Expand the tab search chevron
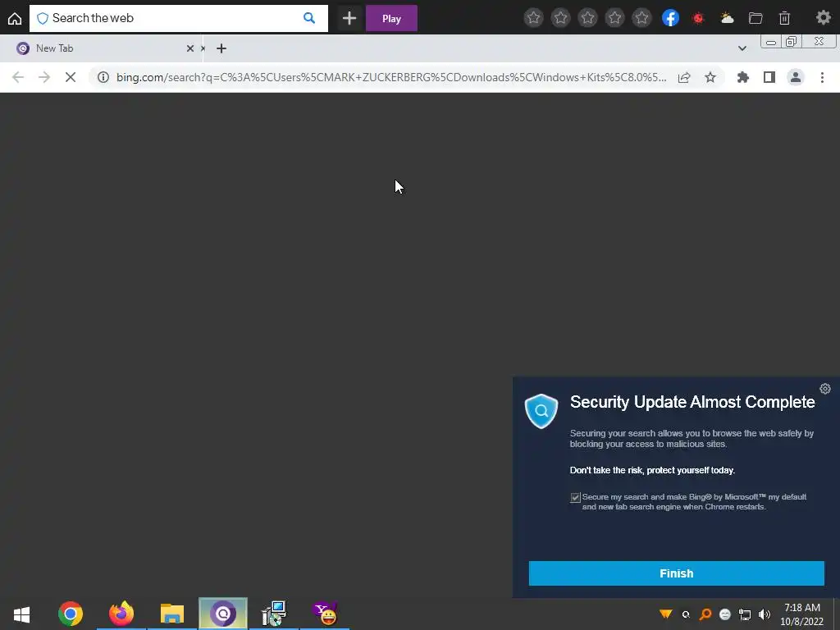 tap(742, 48)
